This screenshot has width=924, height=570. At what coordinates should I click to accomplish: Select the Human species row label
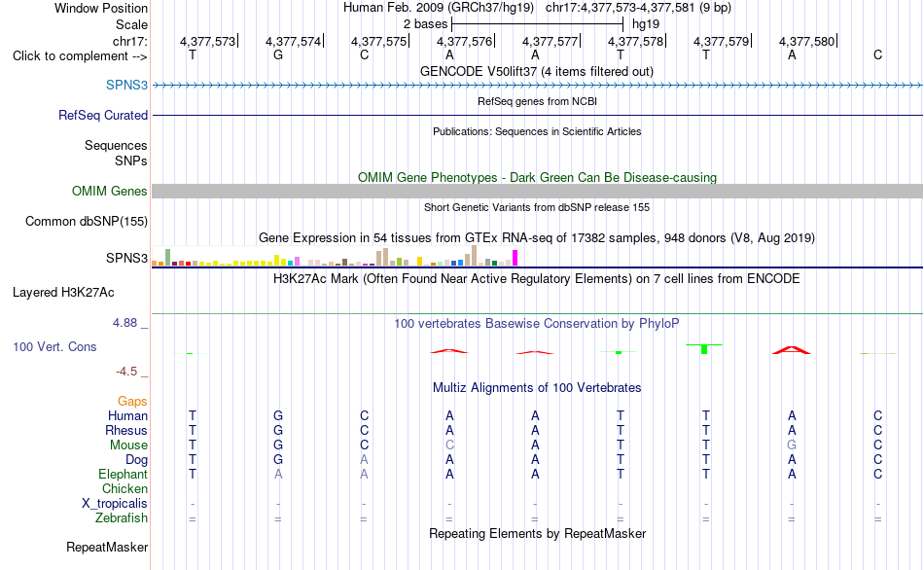(x=127, y=416)
